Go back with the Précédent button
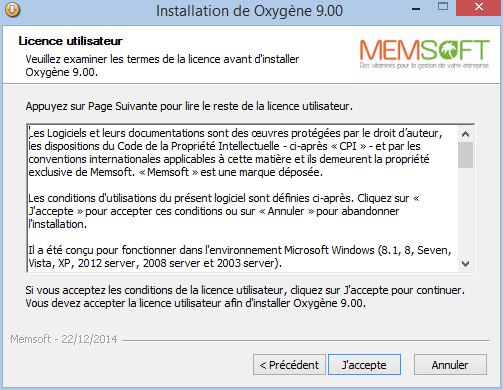The image size is (503, 390). click(x=289, y=365)
